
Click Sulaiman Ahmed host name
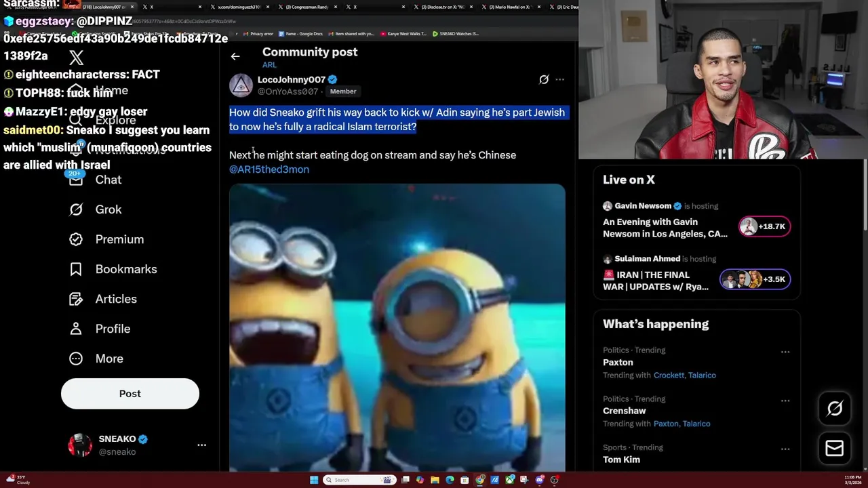pyautogui.click(x=647, y=259)
